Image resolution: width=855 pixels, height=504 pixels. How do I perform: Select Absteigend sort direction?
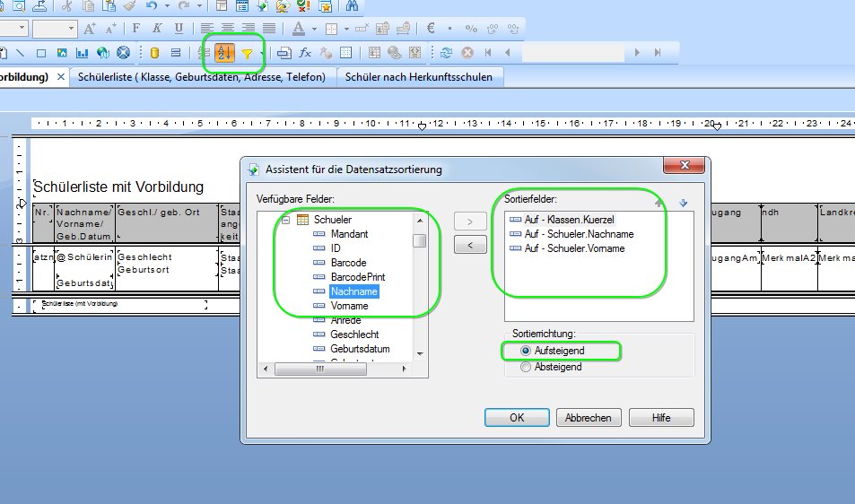click(552, 367)
